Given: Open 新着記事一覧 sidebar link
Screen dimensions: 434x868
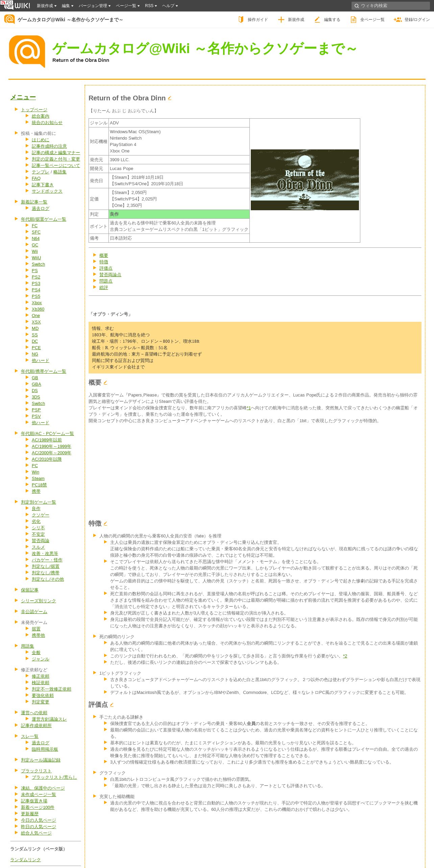Looking at the screenshot, I should tap(34, 202).
